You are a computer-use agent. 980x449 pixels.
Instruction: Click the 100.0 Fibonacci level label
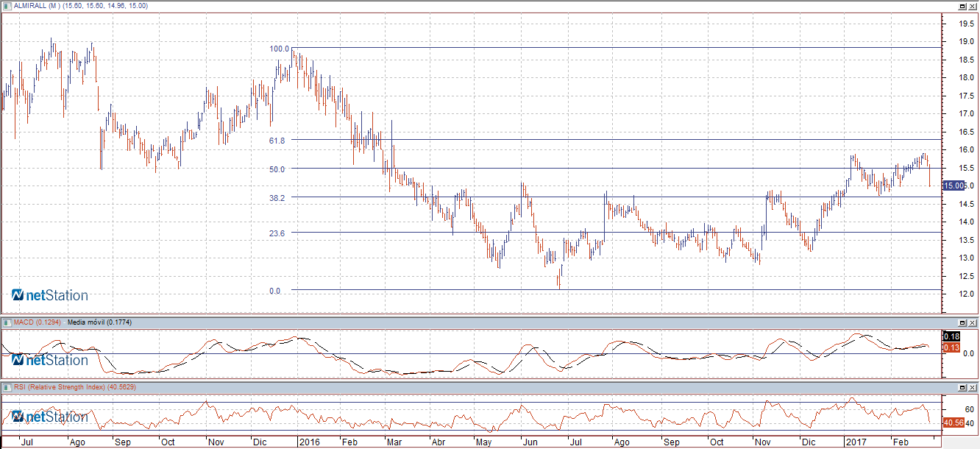[x=279, y=49]
